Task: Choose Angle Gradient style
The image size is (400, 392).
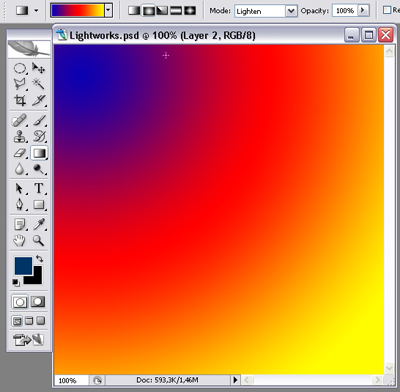Action: tap(162, 11)
